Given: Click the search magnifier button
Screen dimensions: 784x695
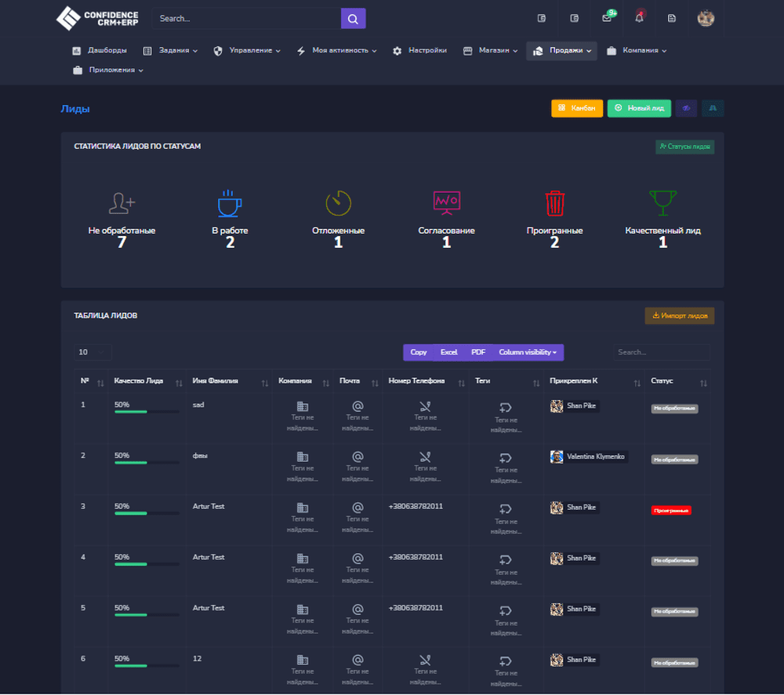Looking at the screenshot, I should (353, 19).
